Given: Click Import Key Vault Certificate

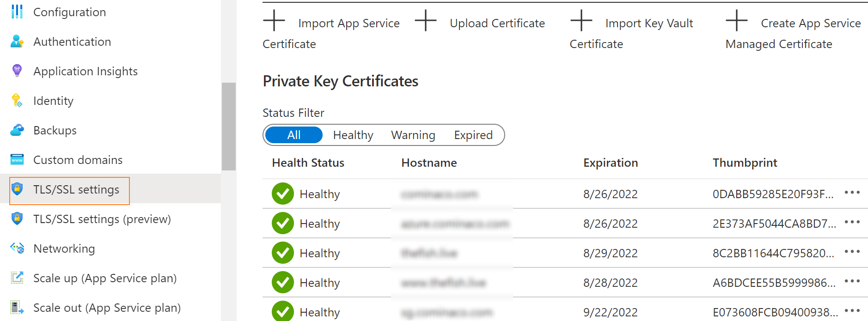Looking at the screenshot, I should (x=631, y=32).
